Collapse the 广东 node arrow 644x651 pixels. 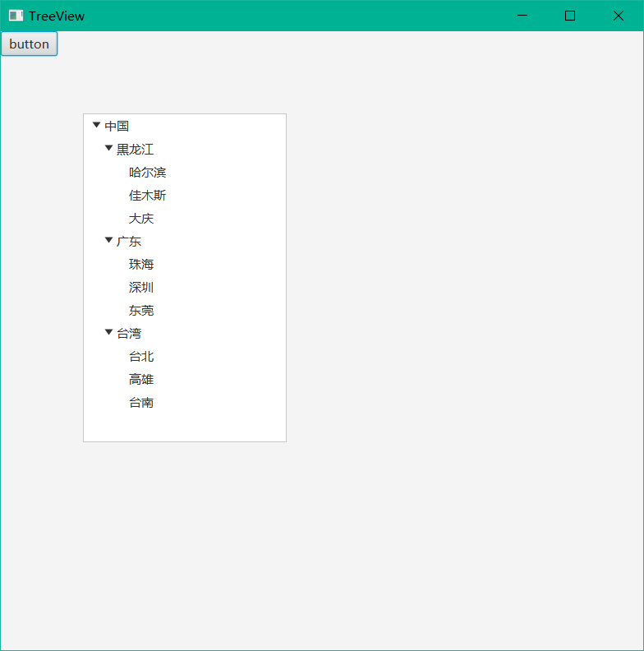108,240
